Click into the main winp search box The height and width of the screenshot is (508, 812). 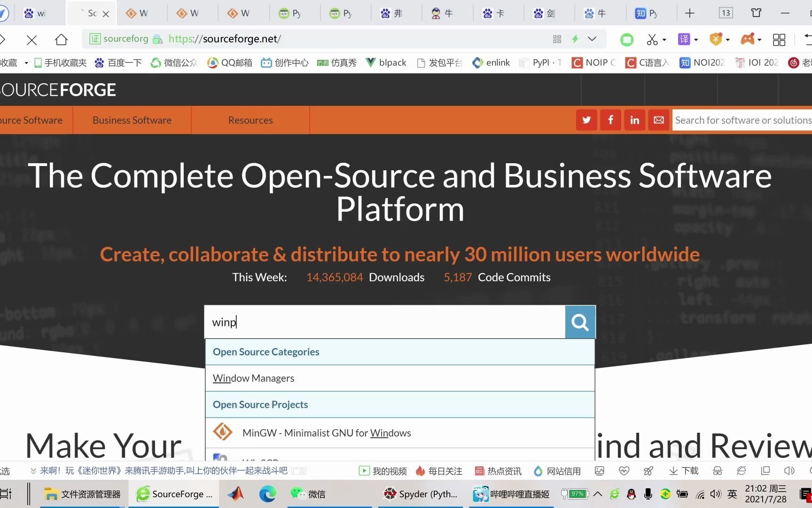(x=385, y=322)
